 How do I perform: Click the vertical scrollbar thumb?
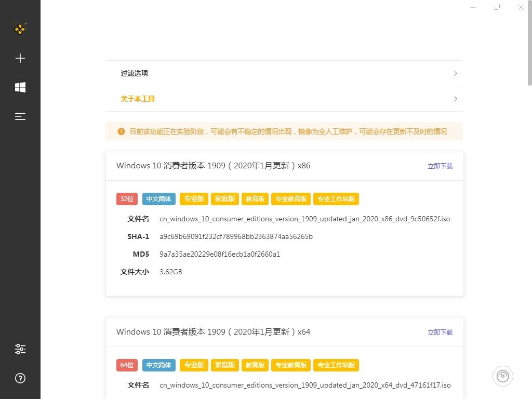coord(529,43)
